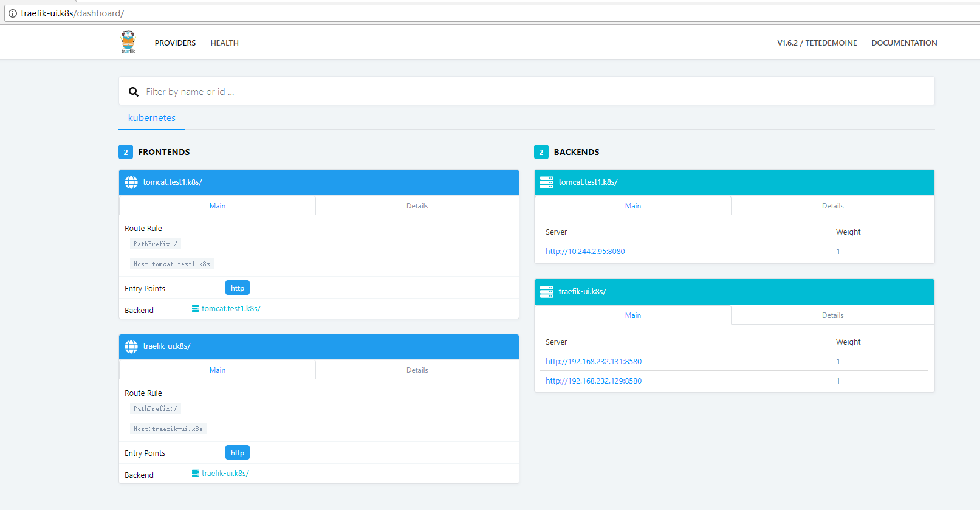Click http entry point of tomcat.test1.k8s/ frontend

[238, 288]
